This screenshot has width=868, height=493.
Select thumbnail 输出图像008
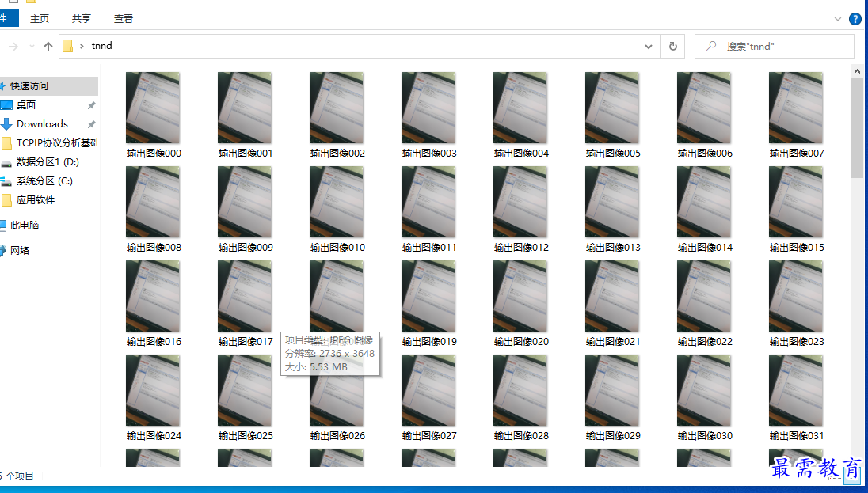(x=153, y=202)
